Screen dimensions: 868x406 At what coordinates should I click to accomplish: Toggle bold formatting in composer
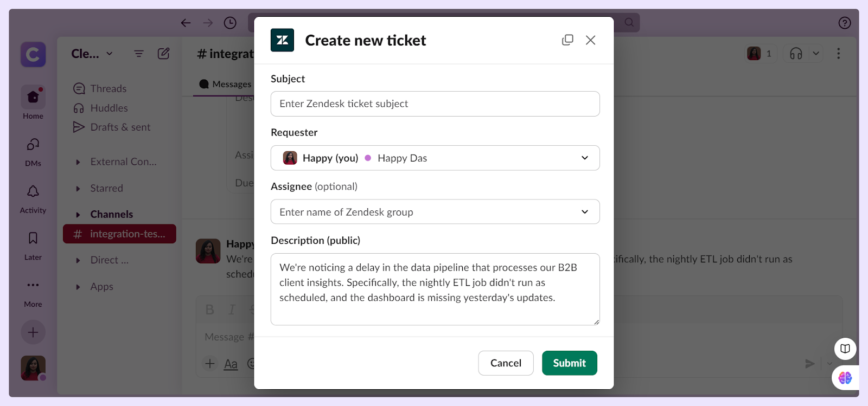click(210, 310)
